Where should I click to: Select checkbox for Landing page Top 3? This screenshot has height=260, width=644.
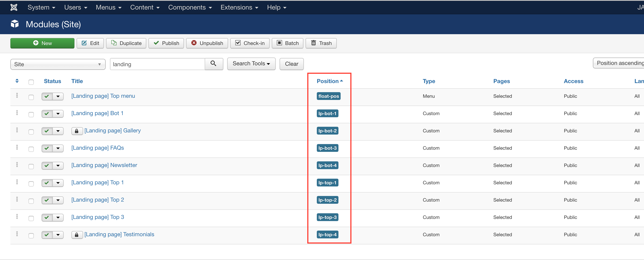(31, 218)
